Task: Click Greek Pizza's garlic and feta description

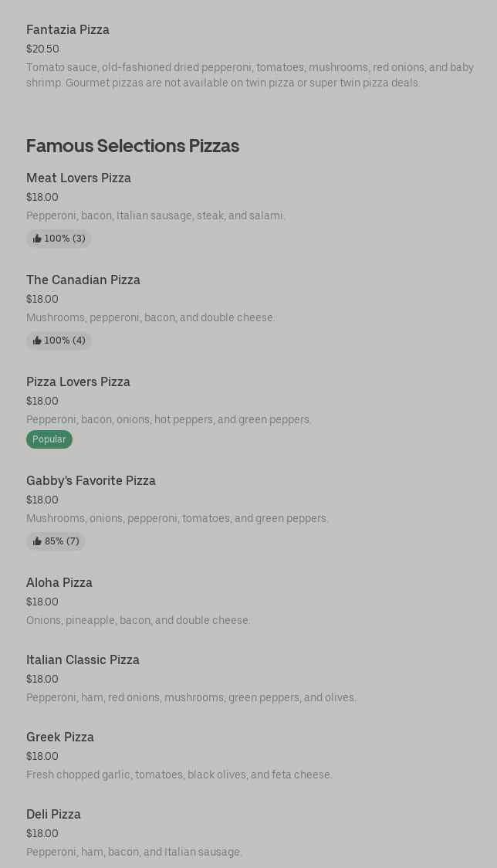Action: (179, 775)
